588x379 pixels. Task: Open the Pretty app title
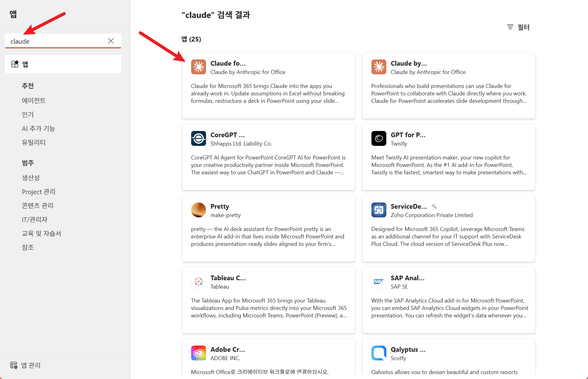point(220,206)
